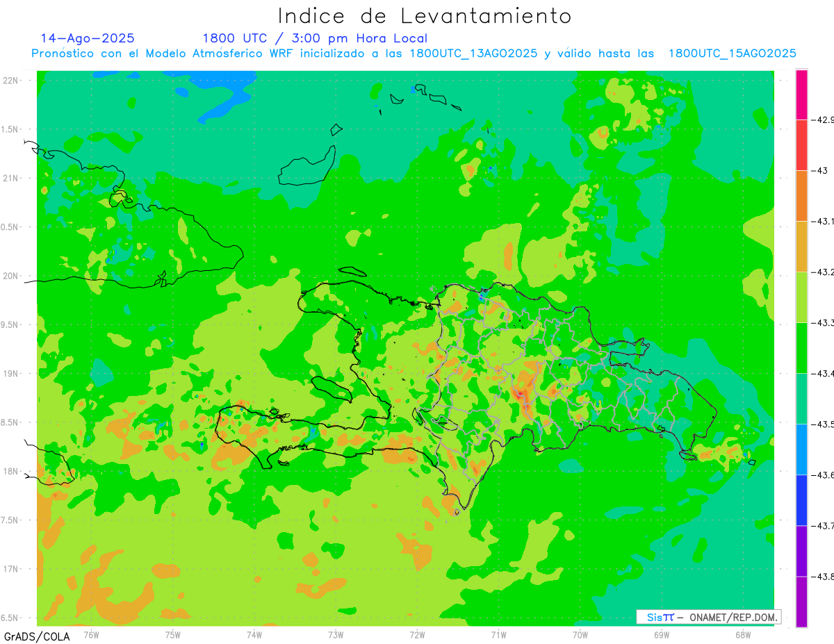The image size is (834, 644).
Task: Click the longitude label "74W"
Action: [x=254, y=635]
